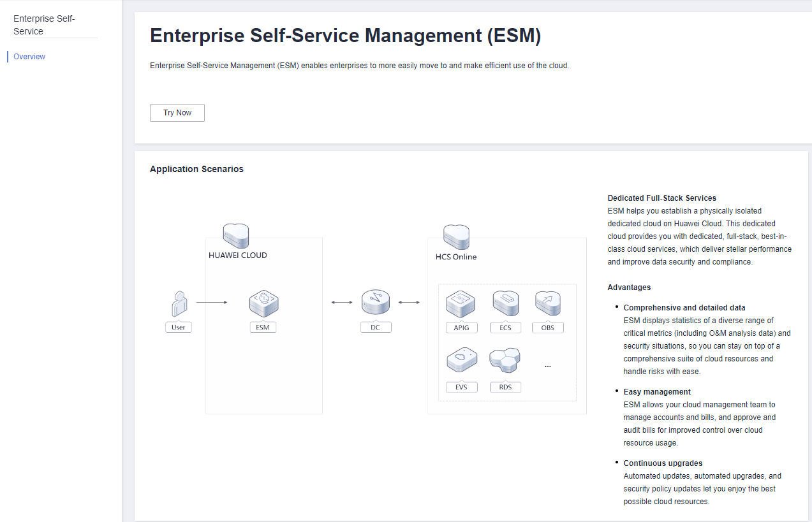Click the EVS label
812x522 pixels.
[461, 387]
